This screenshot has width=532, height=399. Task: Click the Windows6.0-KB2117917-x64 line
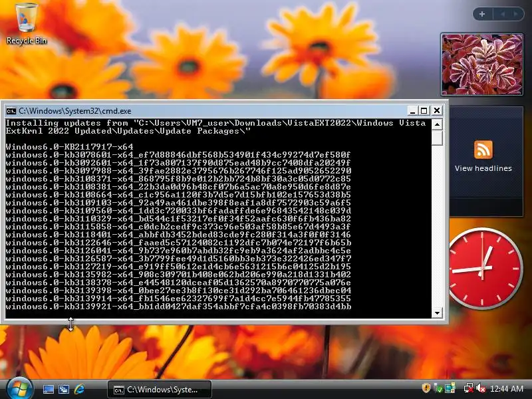click(70, 147)
